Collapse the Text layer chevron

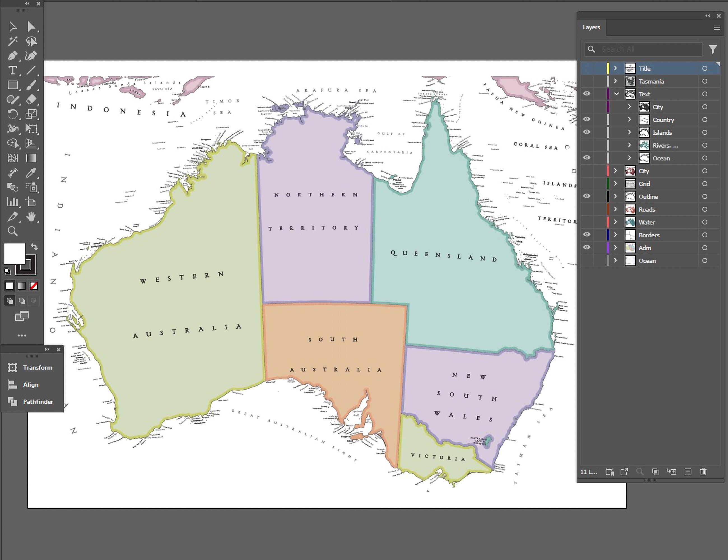tap(616, 94)
